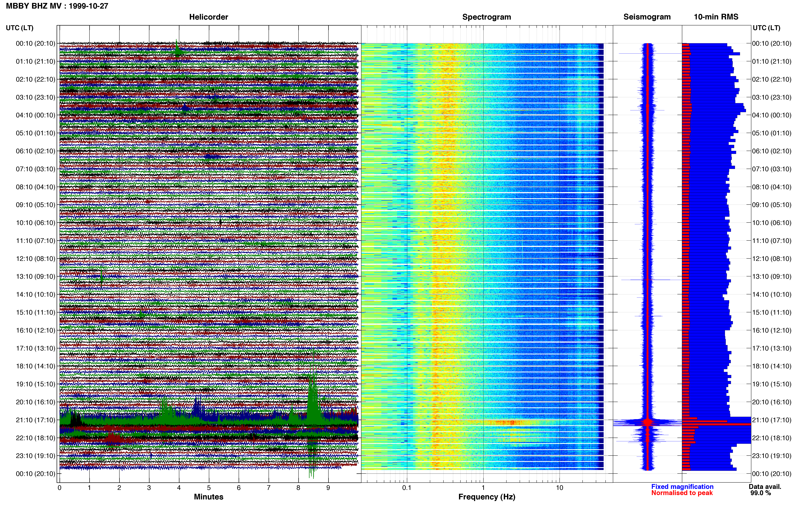Click left time label '00:10 (20:10)' at top
Image resolution: width=812 pixels, height=508 pixels.
pos(36,43)
